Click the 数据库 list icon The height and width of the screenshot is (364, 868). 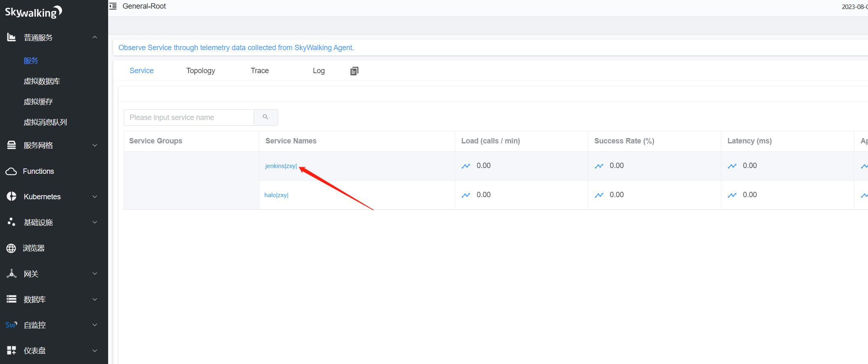pos(12,299)
